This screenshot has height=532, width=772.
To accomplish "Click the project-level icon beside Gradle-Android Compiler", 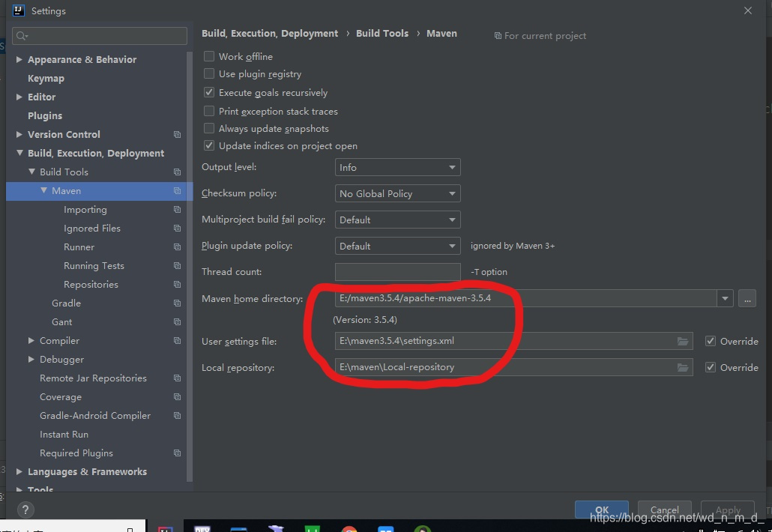I will click(x=177, y=415).
